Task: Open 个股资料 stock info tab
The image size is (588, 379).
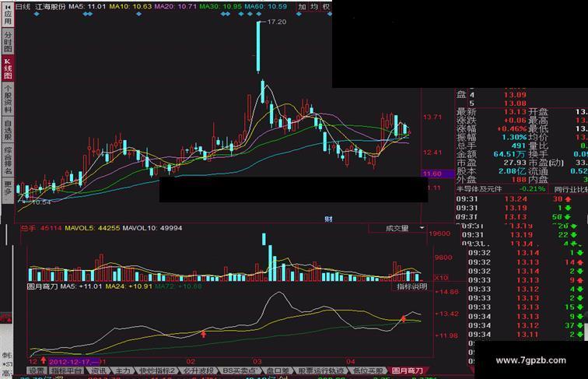Action: pos(8,98)
